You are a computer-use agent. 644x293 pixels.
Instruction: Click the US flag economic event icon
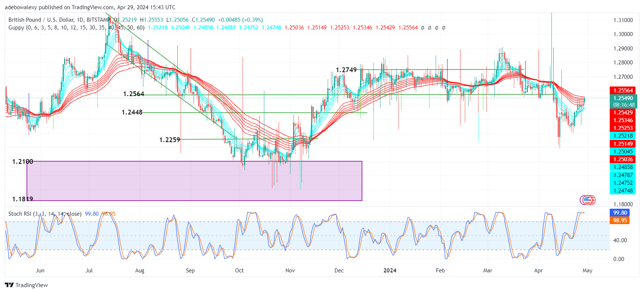(x=588, y=200)
